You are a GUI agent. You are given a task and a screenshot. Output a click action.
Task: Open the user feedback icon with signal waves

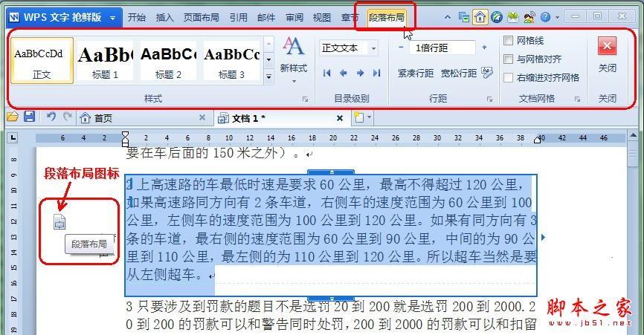[529, 17]
